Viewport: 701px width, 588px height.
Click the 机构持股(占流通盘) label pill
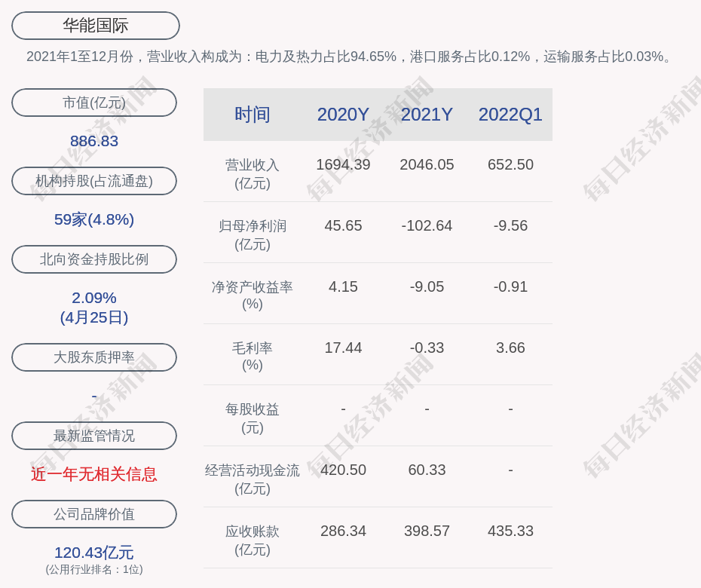click(94, 181)
